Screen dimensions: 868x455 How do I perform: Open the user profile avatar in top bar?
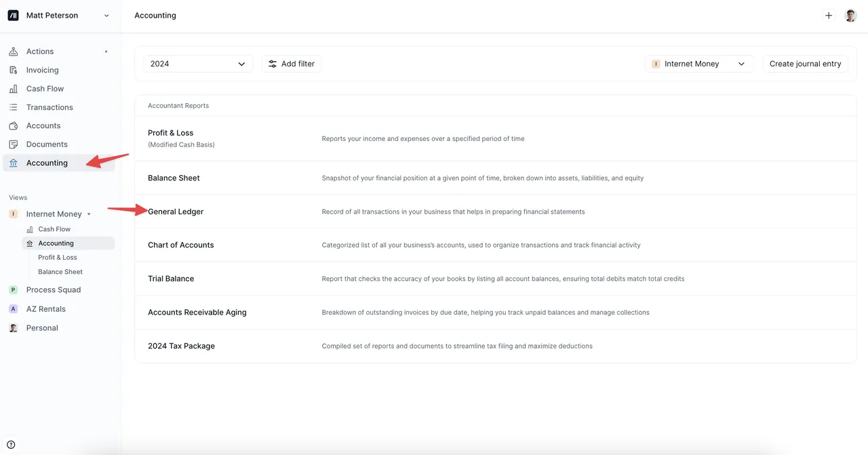point(851,16)
